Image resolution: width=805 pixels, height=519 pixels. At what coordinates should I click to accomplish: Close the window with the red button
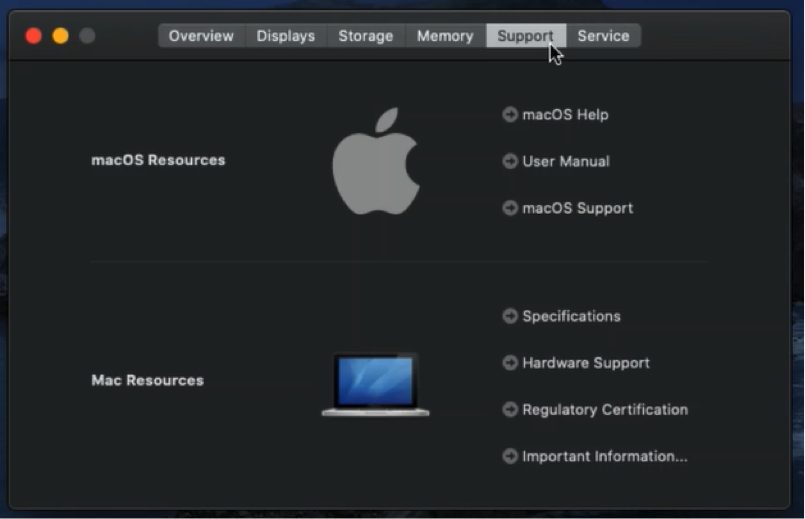pos(33,36)
